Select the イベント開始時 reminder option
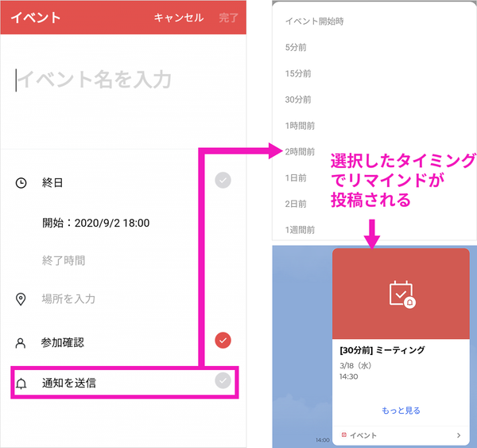Image resolution: width=477 pixels, height=448 pixels. (315, 21)
